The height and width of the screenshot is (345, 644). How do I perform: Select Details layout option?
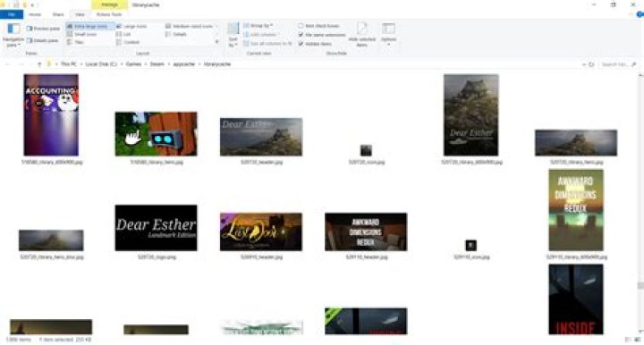coord(176,34)
